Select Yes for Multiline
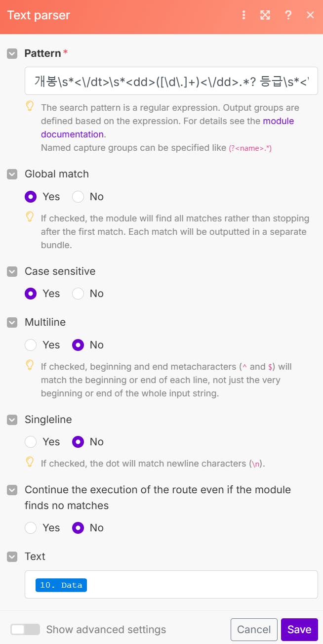This screenshot has width=323, height=644. tap(31, 345)
